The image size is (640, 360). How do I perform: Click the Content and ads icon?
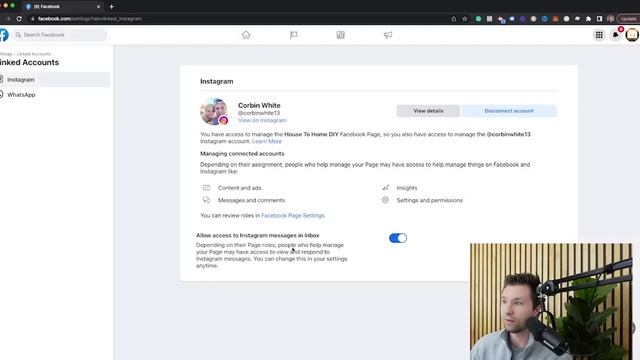click(x=207, y=188)
